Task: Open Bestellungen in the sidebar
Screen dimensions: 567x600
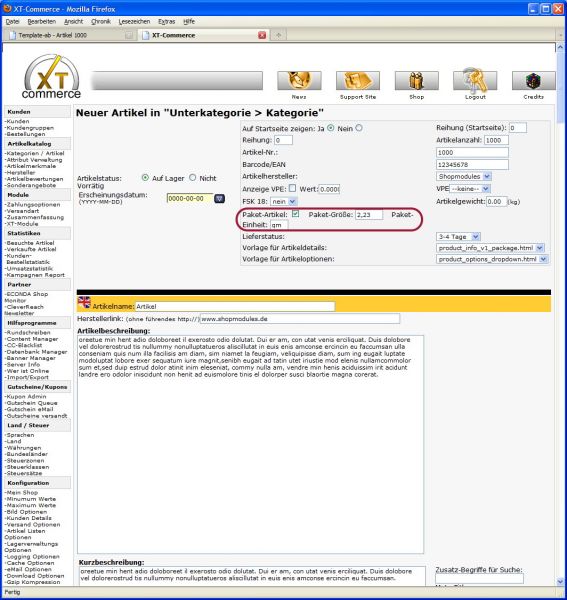Action: (x=25, y=134)
